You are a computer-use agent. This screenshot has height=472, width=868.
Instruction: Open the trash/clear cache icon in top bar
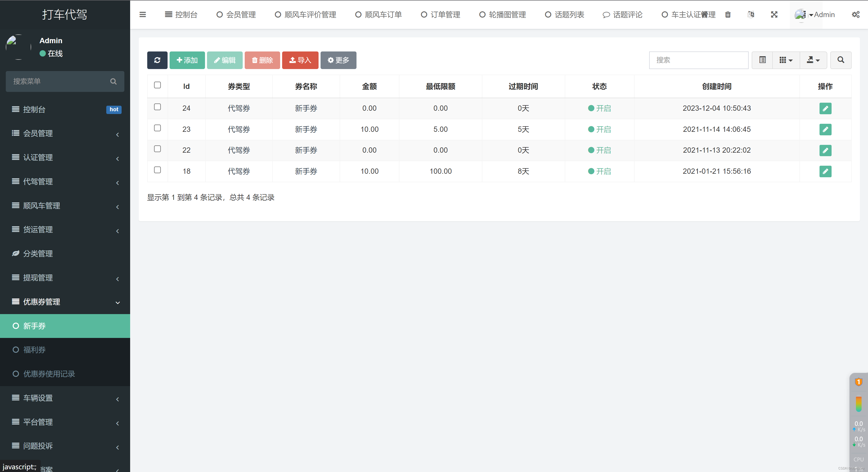pos(728,15)
